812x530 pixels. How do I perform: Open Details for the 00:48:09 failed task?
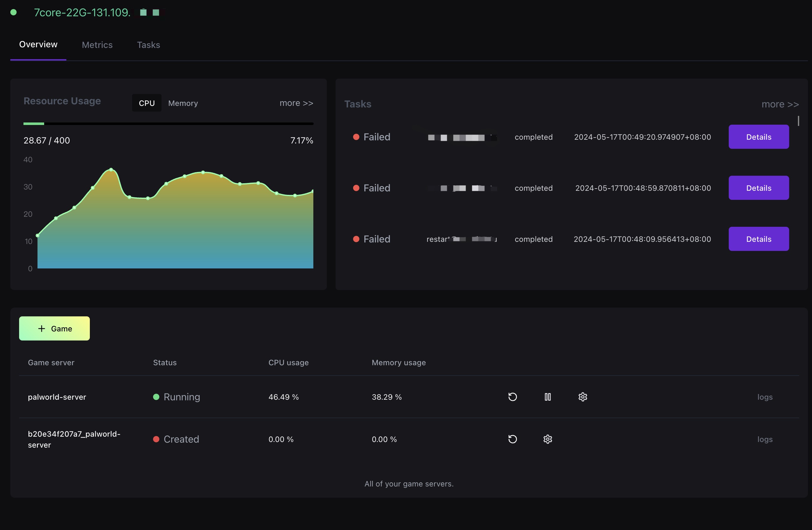pyautogui.click(x=759, y=239)
